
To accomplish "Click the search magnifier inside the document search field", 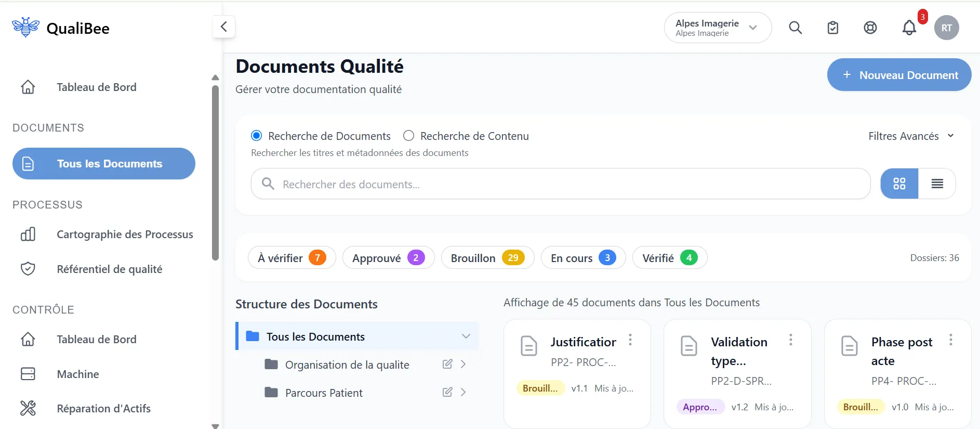I will pos(268,184).
